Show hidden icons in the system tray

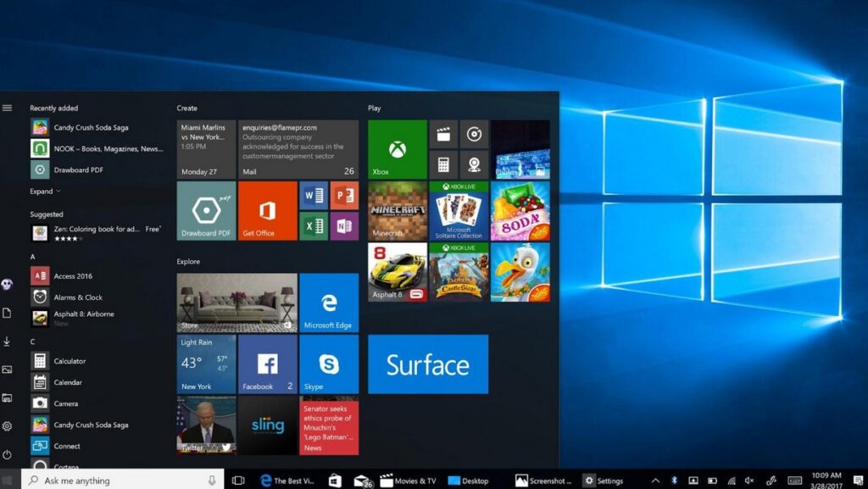655,481
